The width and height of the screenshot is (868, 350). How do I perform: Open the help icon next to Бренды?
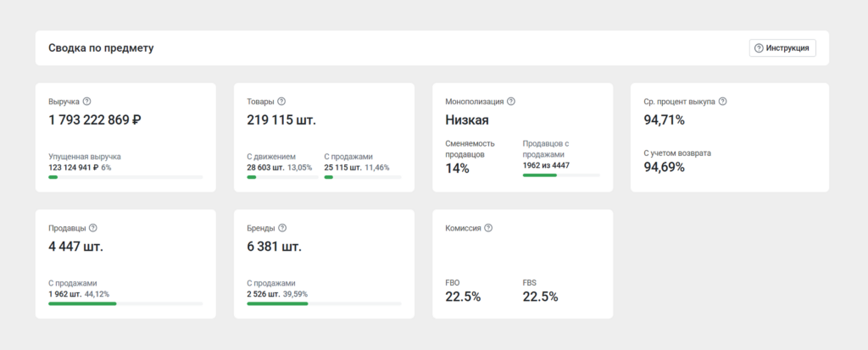(x=282, y=228)
